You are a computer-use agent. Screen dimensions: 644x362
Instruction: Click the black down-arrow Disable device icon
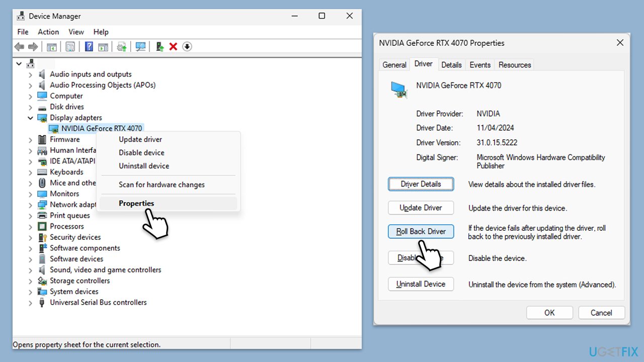pos(187,47)
